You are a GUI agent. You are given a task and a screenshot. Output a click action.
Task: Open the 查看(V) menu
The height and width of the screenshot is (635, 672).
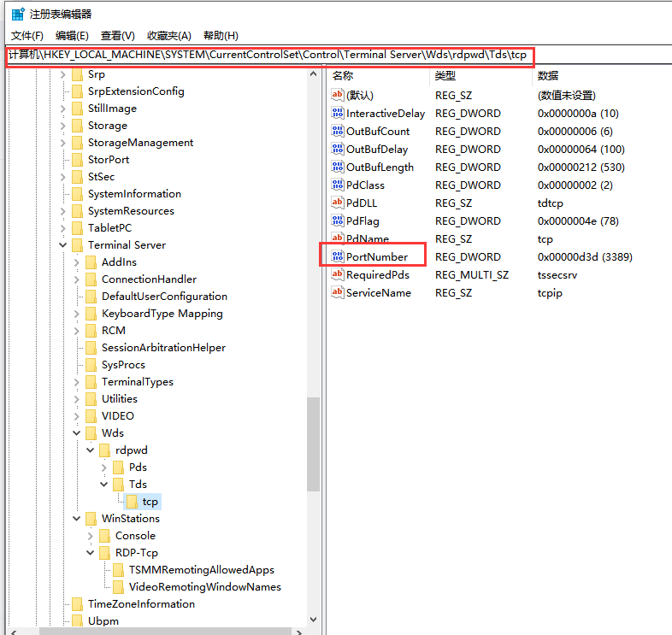tap(118, 36)
